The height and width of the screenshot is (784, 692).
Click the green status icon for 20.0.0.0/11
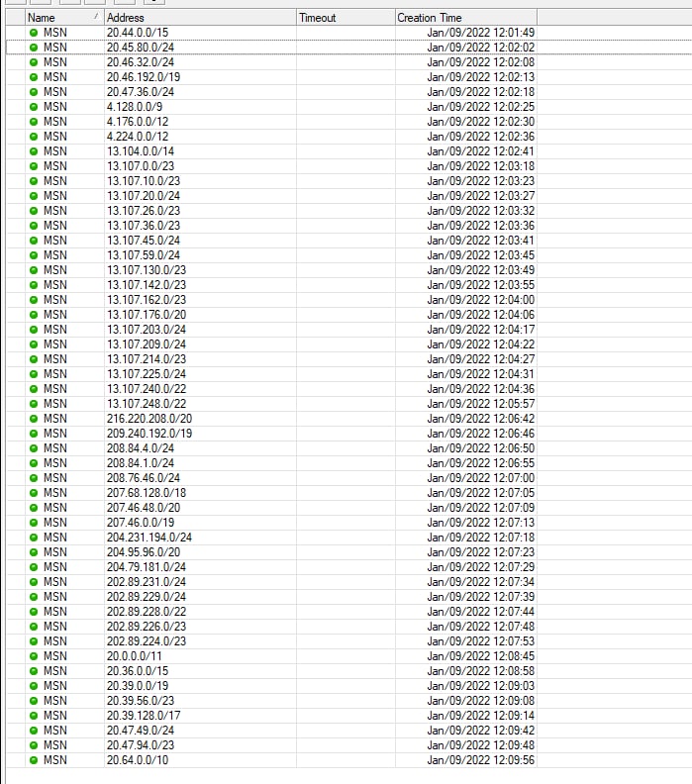click(x=34, y=656)
